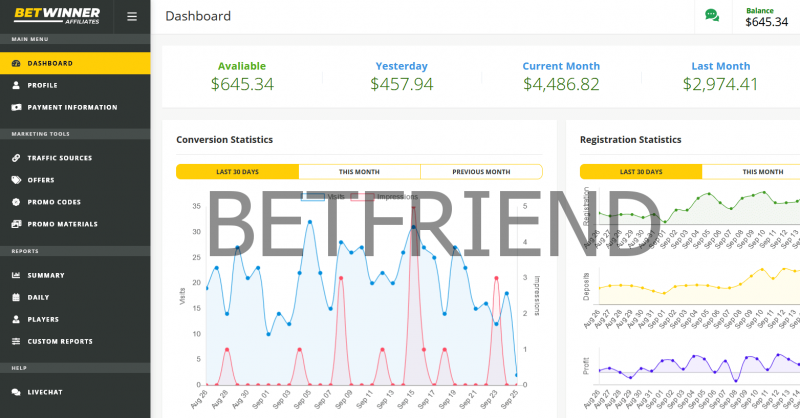Toggle the hamburger menu button
This screenshot has width=800, height=418.
pyautogui.click(x=132, y=17)
